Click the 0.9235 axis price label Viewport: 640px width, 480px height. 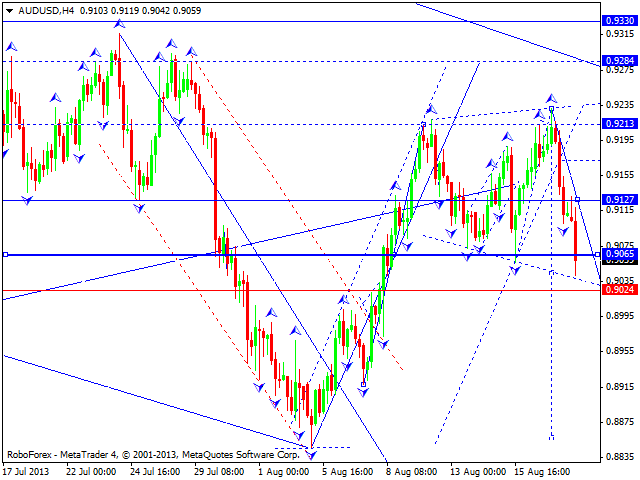(x=617, y=104)
